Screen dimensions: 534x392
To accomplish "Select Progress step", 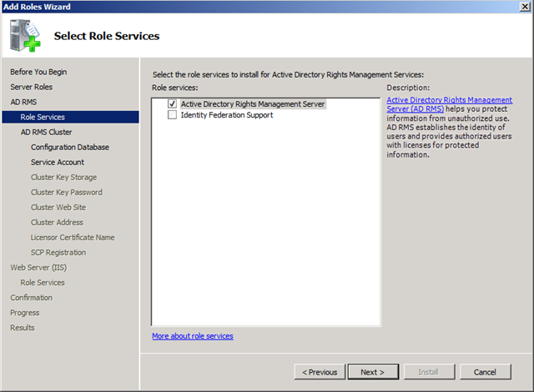I will (x=25, y=313).
